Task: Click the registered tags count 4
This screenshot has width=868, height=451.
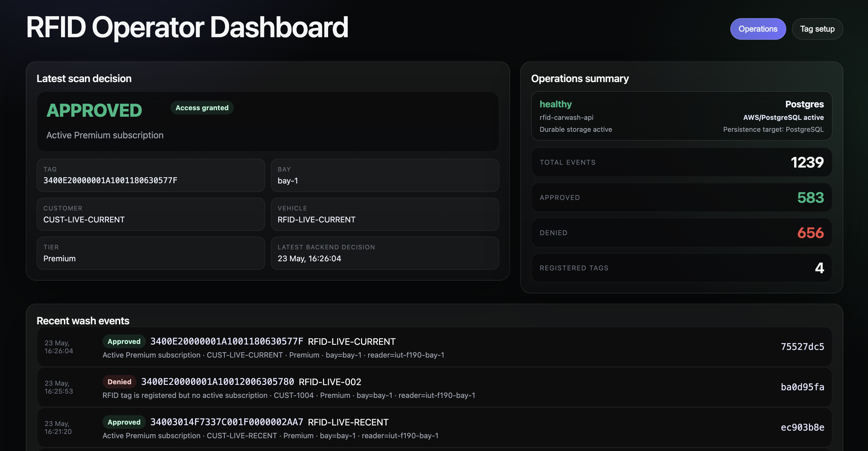Action: coord(819,268)
